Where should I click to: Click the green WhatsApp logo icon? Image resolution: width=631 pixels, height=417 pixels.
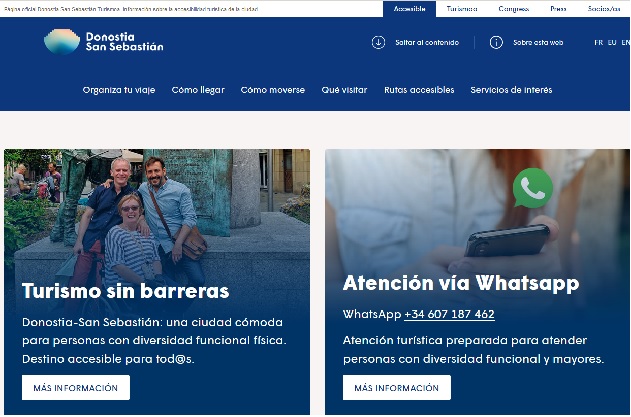point(532,188)
